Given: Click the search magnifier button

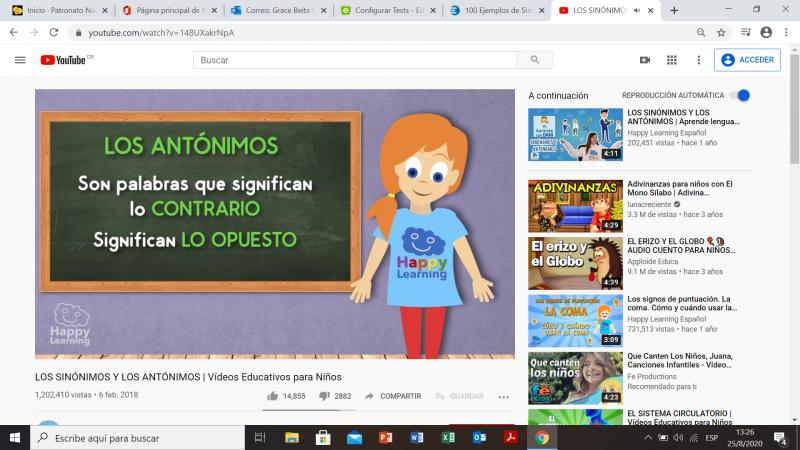Looking at the screenshot, I should click(x=535, y=60).
